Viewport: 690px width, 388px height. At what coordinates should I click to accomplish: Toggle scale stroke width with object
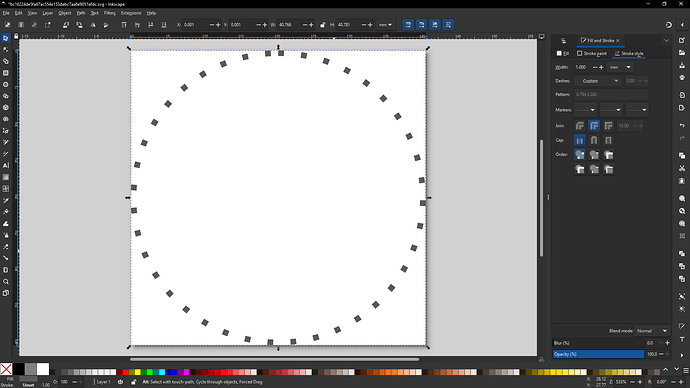tap(408, 25)
